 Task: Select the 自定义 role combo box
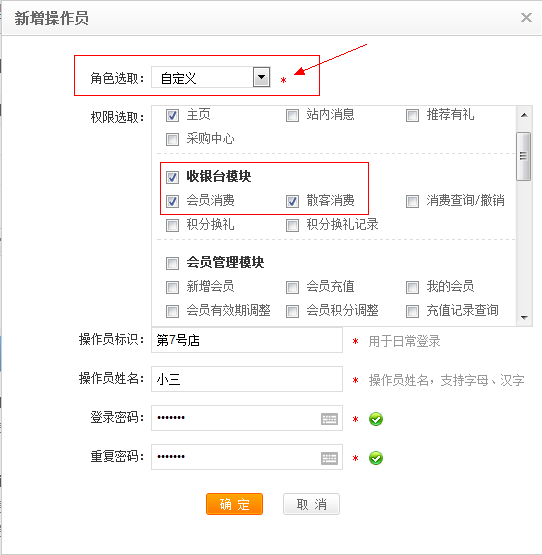[211, 77]
